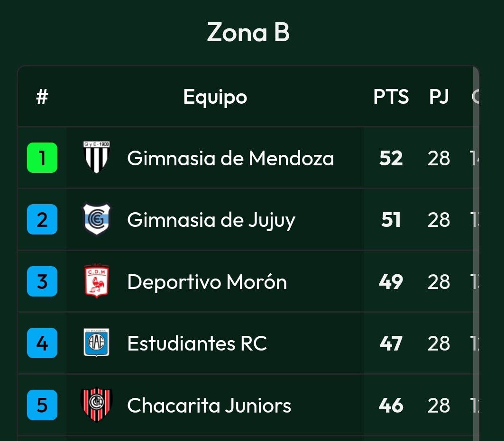Open the Deportivo Morón team page

point(207,282)
